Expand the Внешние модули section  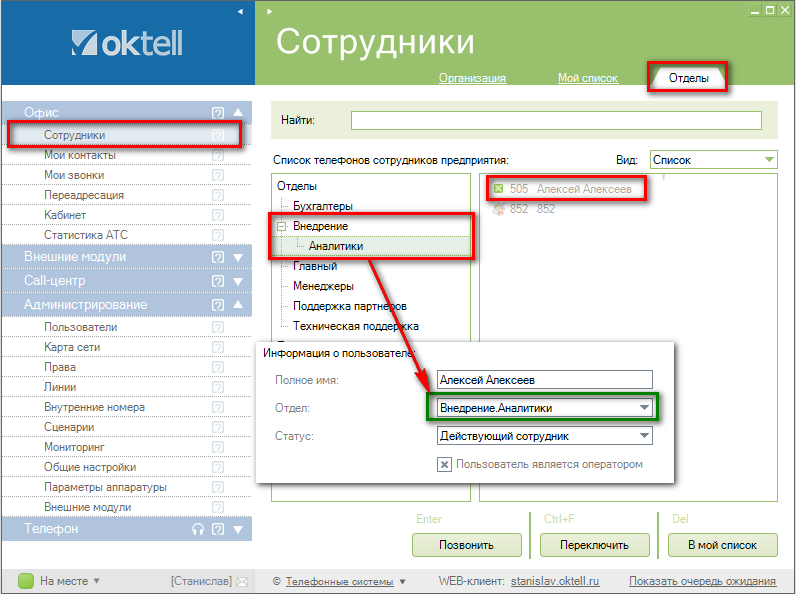point(237,257)
